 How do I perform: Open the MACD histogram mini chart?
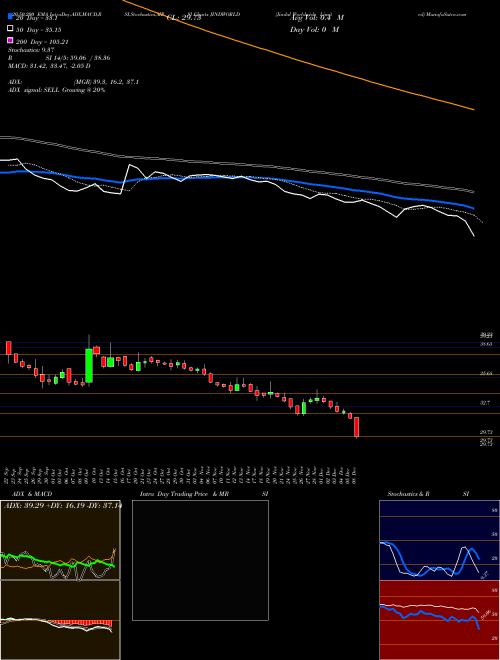(60, 620)
